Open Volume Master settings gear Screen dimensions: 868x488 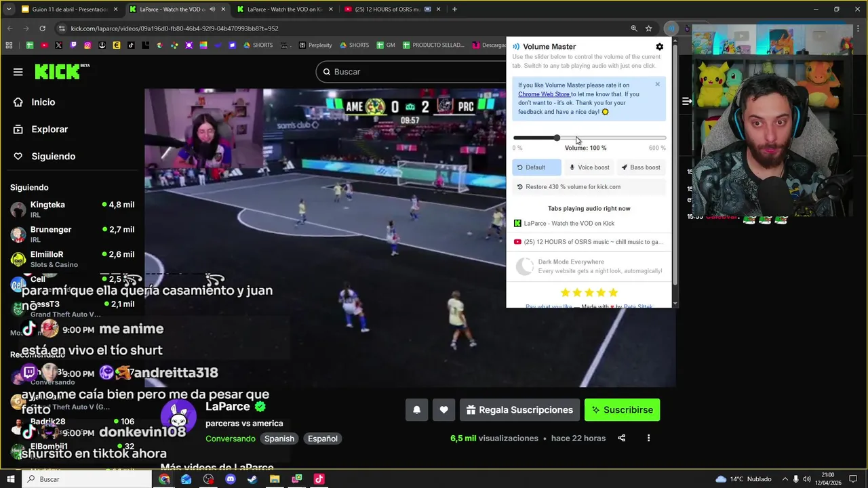[659, 47]
